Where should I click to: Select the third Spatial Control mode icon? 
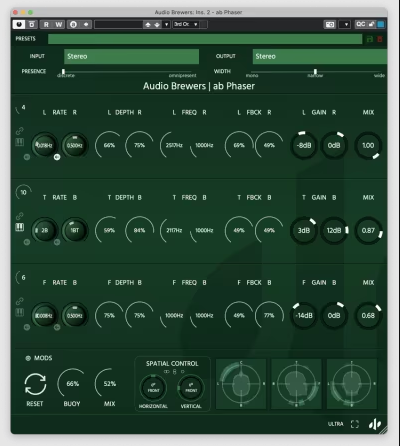[182, 371]
